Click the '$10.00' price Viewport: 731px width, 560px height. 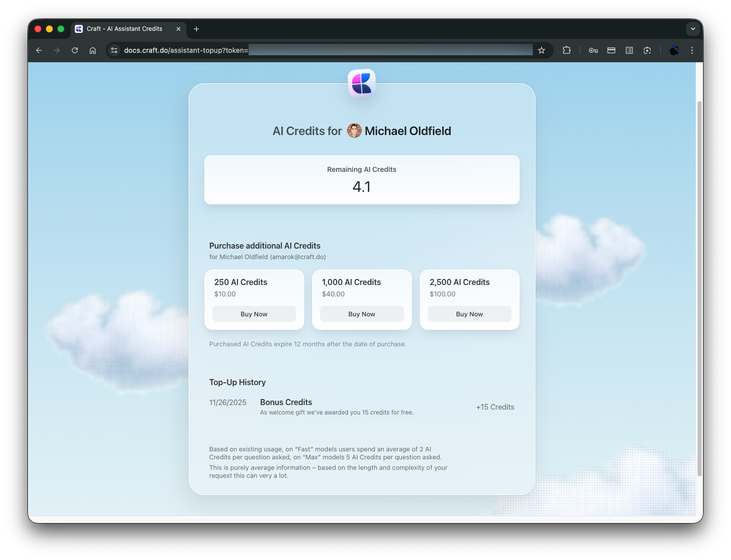[x=225, y=294]
